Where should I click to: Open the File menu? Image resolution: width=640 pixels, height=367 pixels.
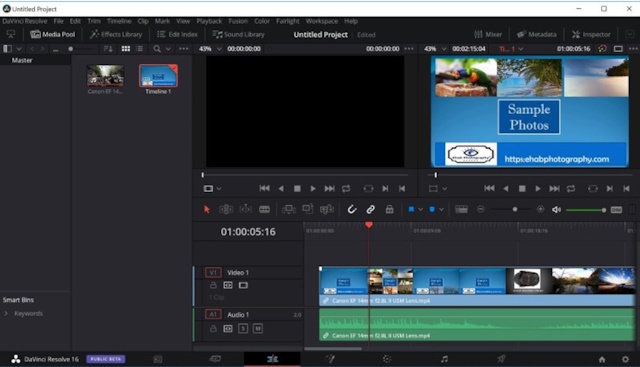58,21
